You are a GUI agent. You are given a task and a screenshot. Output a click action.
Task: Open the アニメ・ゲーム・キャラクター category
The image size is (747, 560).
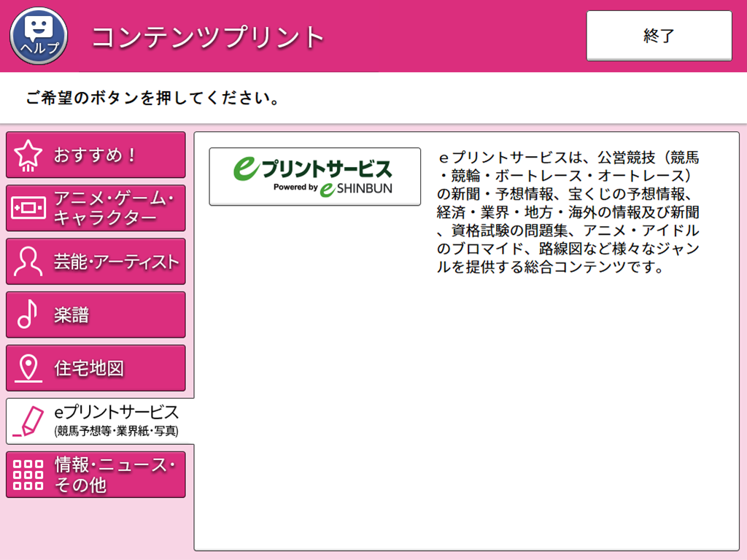point(95,207)
